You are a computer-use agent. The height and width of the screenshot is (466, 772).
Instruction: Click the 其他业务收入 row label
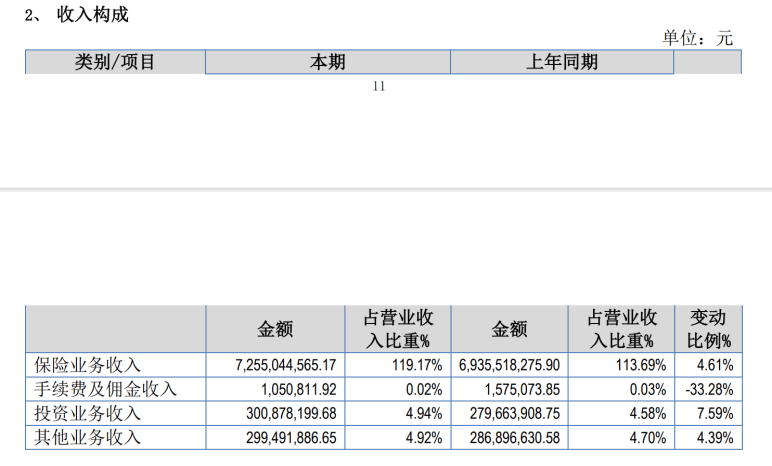(88, 437)
